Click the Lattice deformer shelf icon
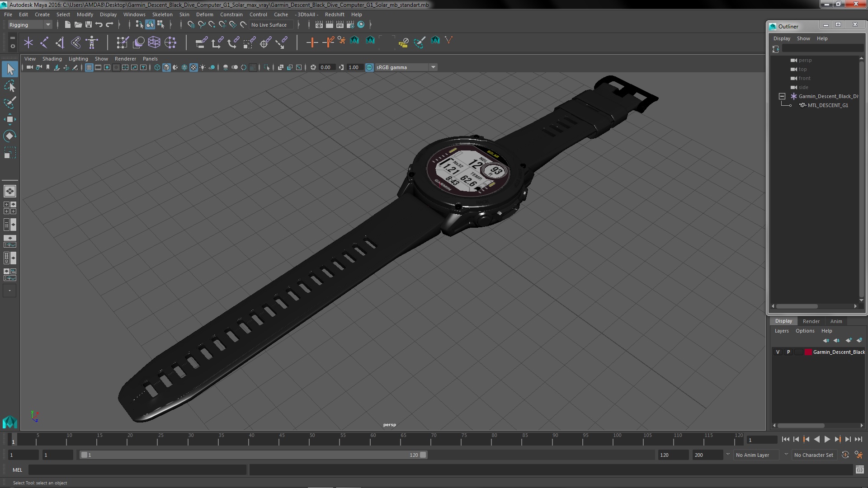The image size is (868, 488). pos(154,42)
